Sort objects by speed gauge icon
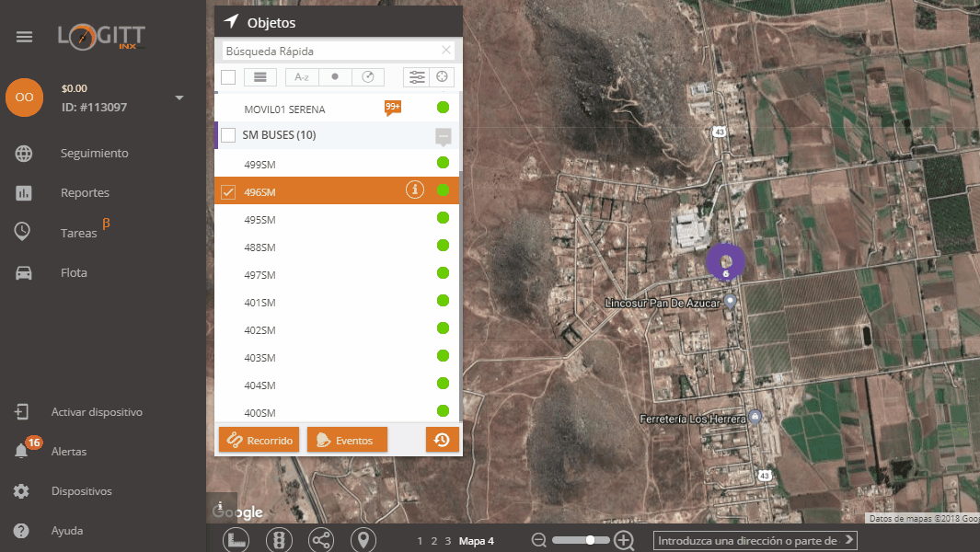The width and height of the screenshot is (980, 552). [368, 77]
